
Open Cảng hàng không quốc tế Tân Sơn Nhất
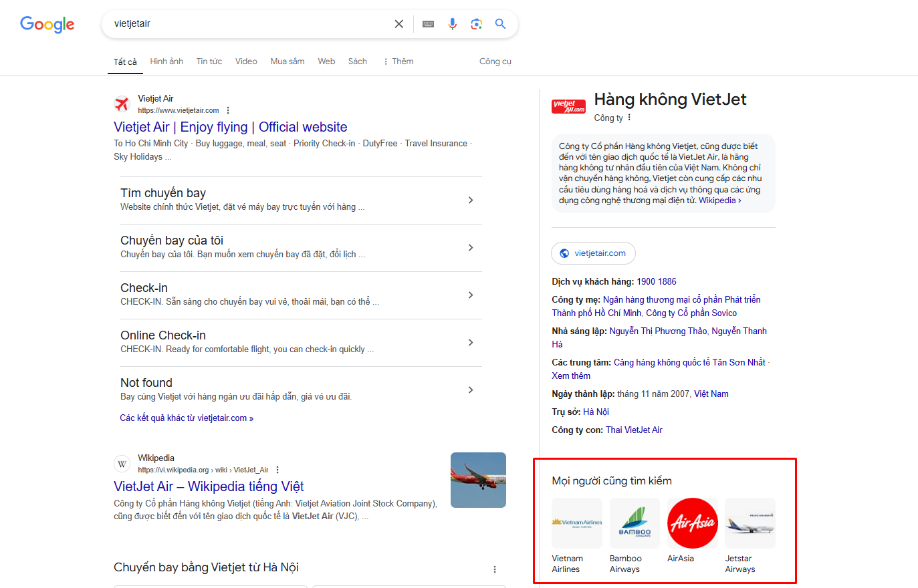coord(689,362)
